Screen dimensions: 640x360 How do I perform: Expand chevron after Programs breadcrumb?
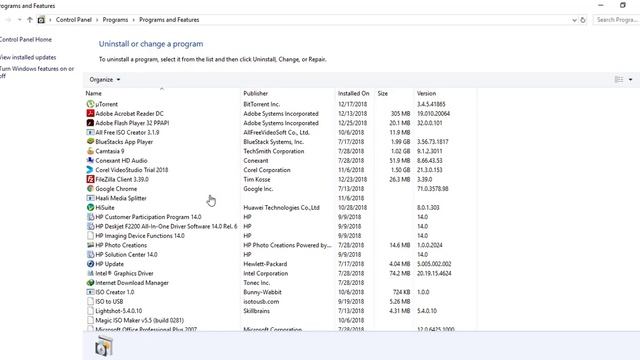pyautogui.click(x=133, y=20)
